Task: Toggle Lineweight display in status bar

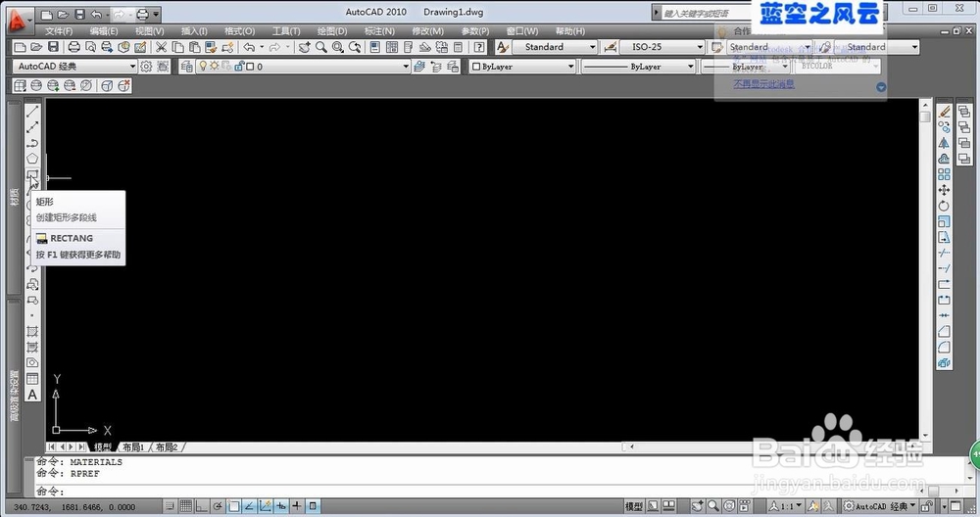Action: 297,506
